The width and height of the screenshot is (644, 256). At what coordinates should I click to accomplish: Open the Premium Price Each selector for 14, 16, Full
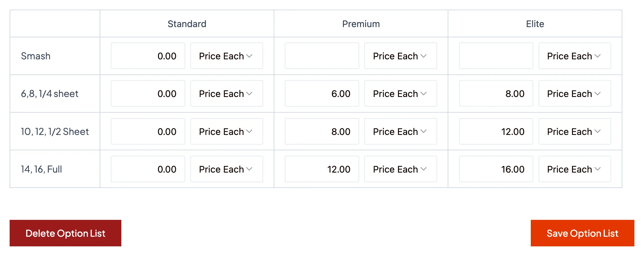click(400, 169)
